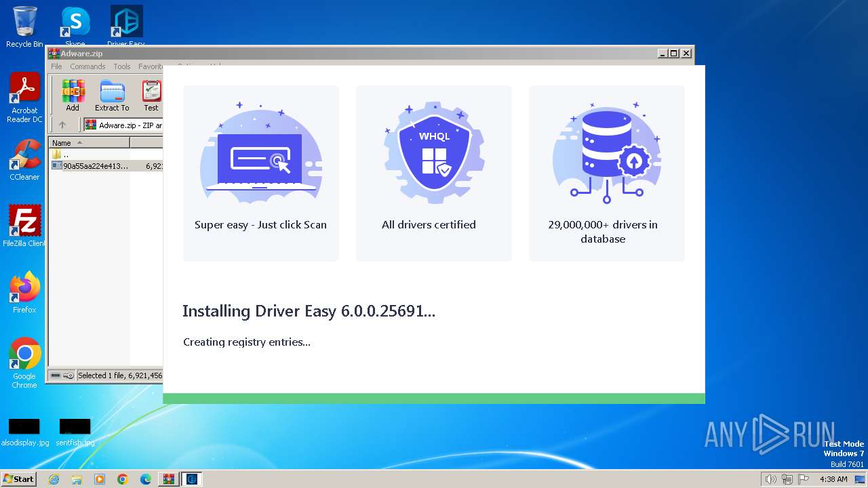Open the Start menu
The height and width of the screenshot is (488, 868).
point(18,479)
